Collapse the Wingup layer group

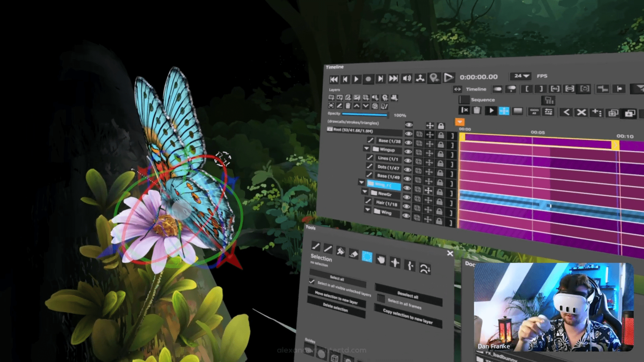coord(366,148)
